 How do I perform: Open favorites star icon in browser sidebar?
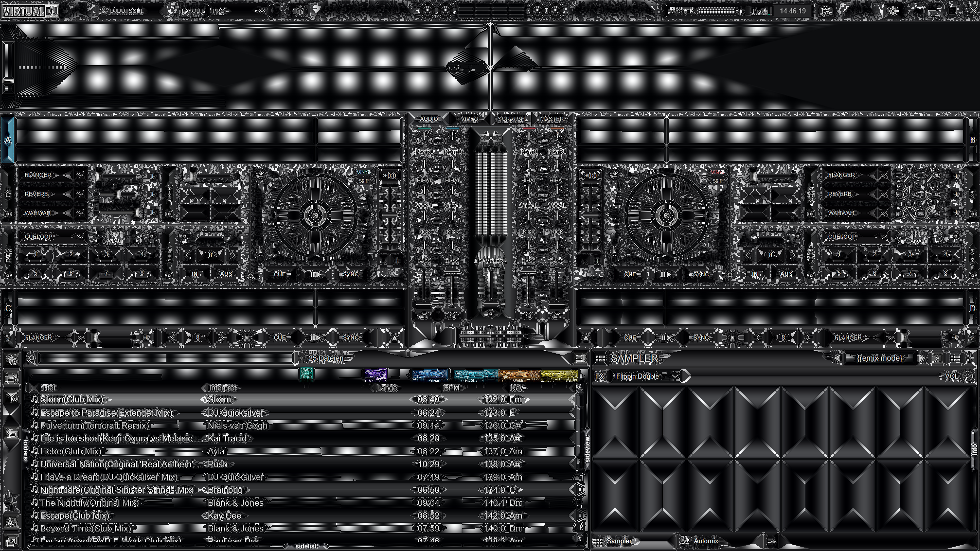[12, 359]
